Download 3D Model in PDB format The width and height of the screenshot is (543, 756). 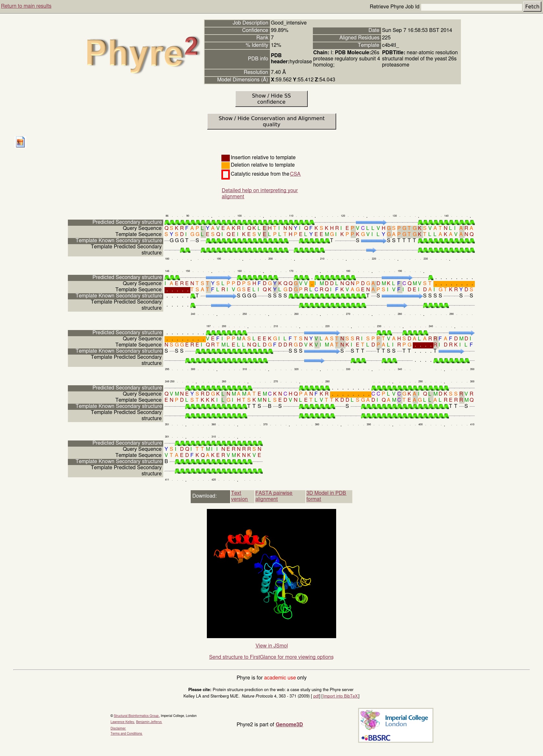(x=325, y=496)
